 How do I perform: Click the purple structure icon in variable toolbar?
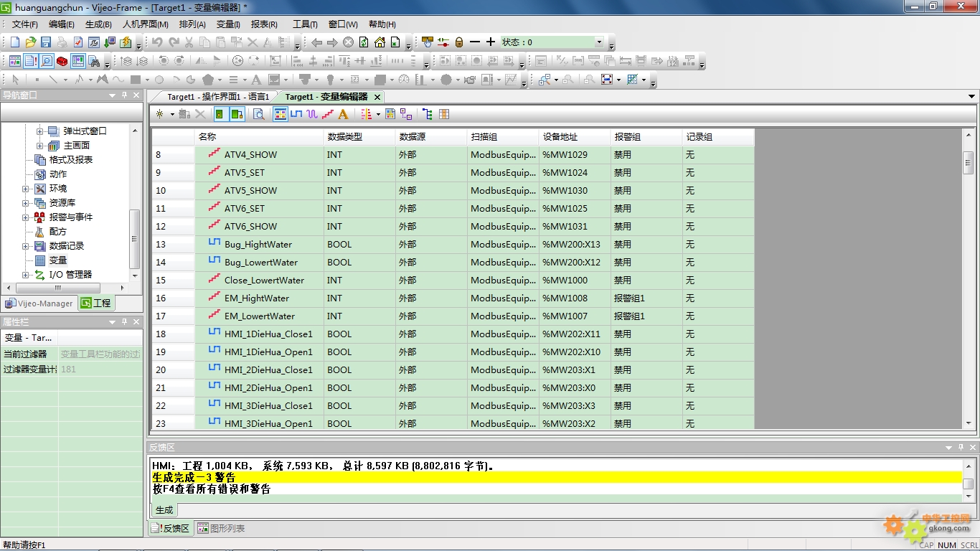(x=406, y=114)
